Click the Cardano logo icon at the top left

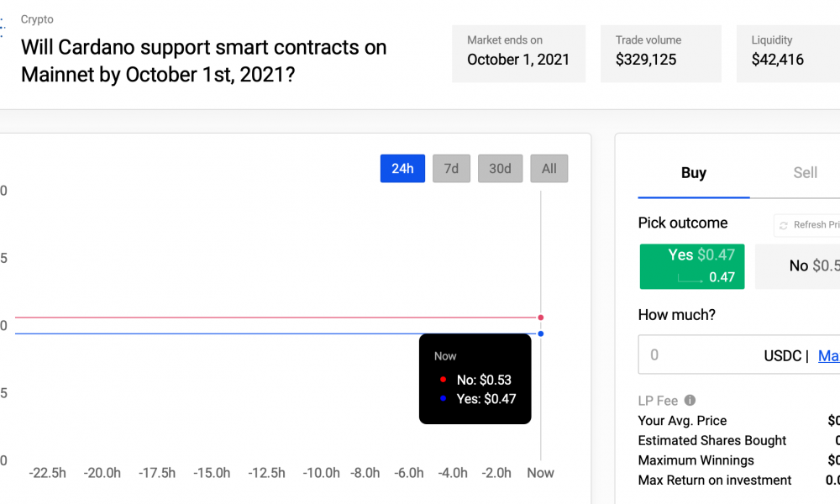click(3, 27)
